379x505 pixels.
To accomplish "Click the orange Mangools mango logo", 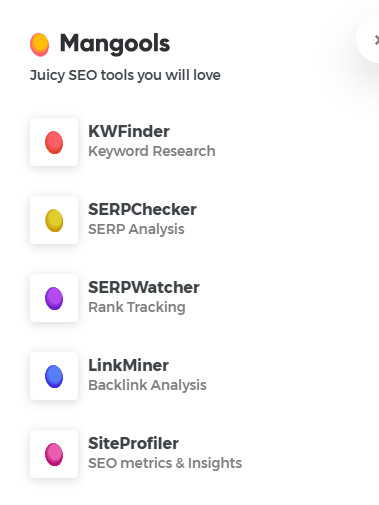I will click(39, 45).
